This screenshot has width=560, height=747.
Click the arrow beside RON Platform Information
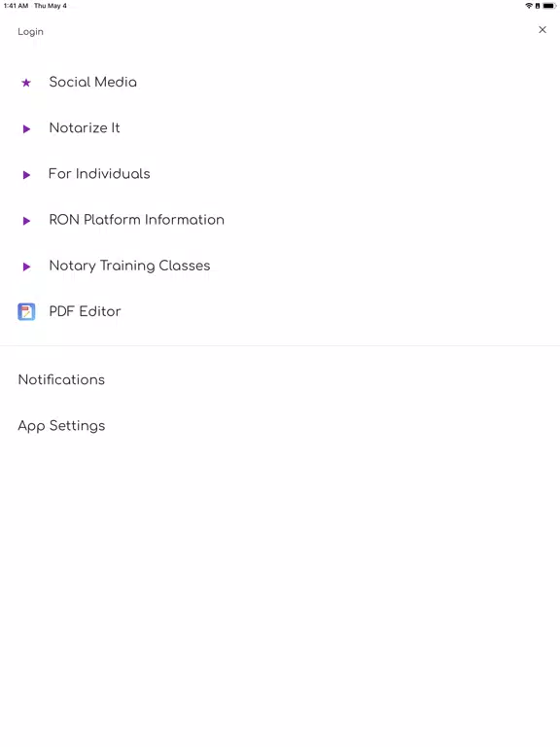[26, 221]
